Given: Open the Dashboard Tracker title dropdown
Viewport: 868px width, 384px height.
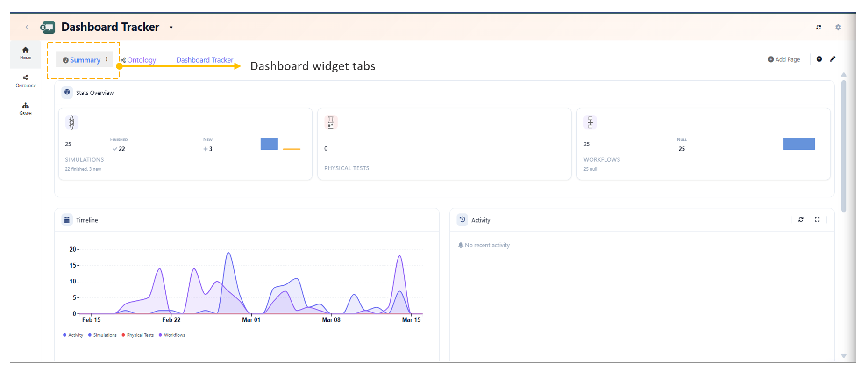Looking at the screenshot, I should (x=171, y=28).
